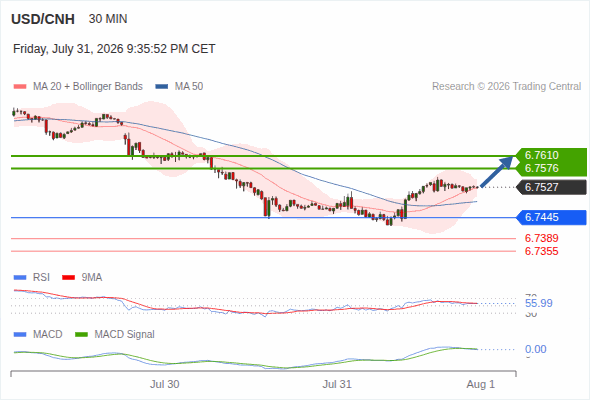
Task: Click the 6.7355 support level label
Action: [541, 251]
